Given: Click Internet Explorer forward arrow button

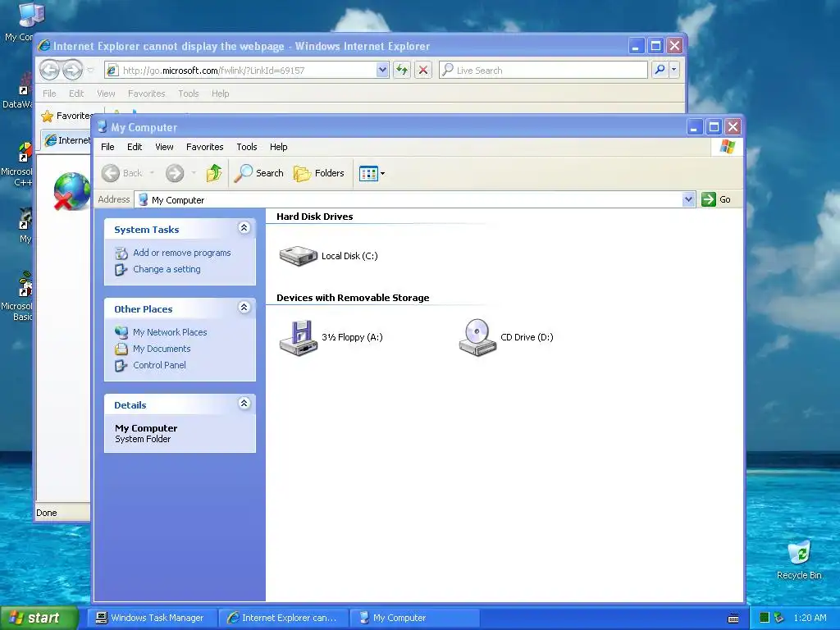Looking at the screenshot, I should 72,71.
